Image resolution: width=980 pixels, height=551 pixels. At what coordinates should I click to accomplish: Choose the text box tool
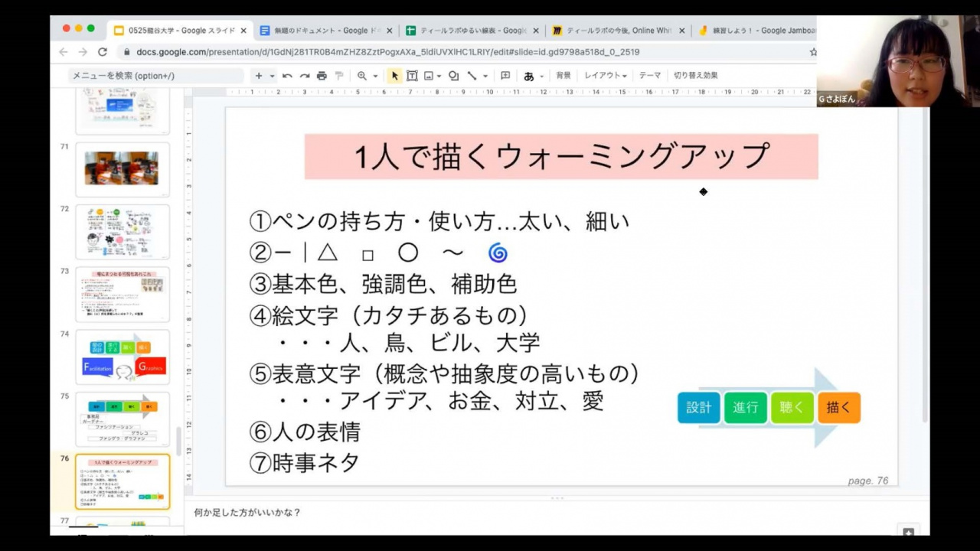(x=412, y=76)
